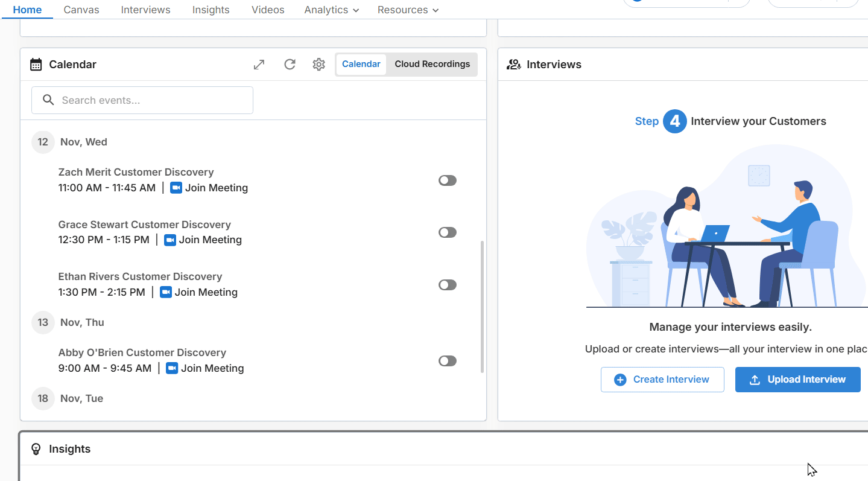Click the Search events input field

142,100
